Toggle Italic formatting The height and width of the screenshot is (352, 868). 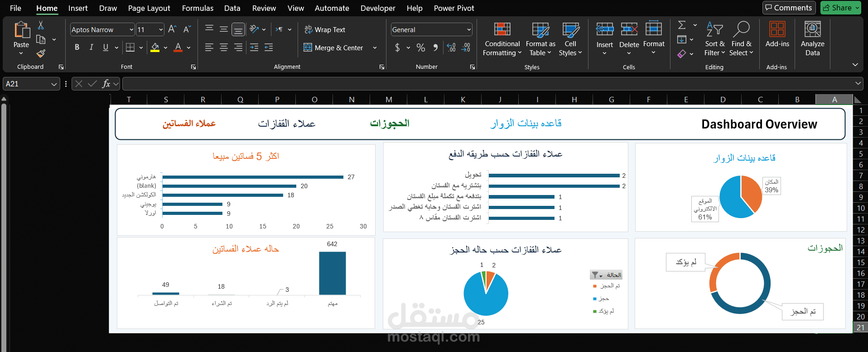click(x=91, y=47)
